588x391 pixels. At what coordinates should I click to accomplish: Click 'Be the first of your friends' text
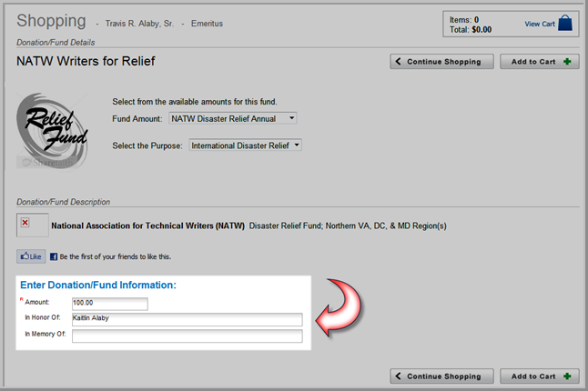coord(115,257)
